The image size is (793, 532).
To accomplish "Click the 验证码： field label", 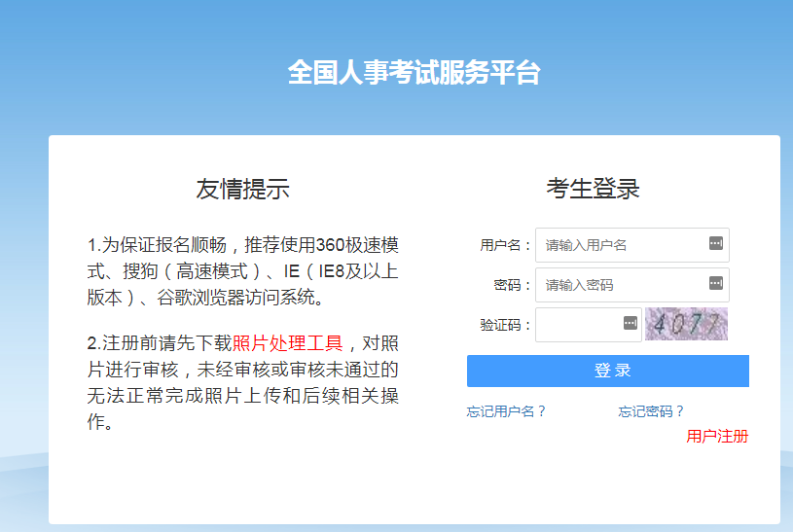I will point(505,325).
